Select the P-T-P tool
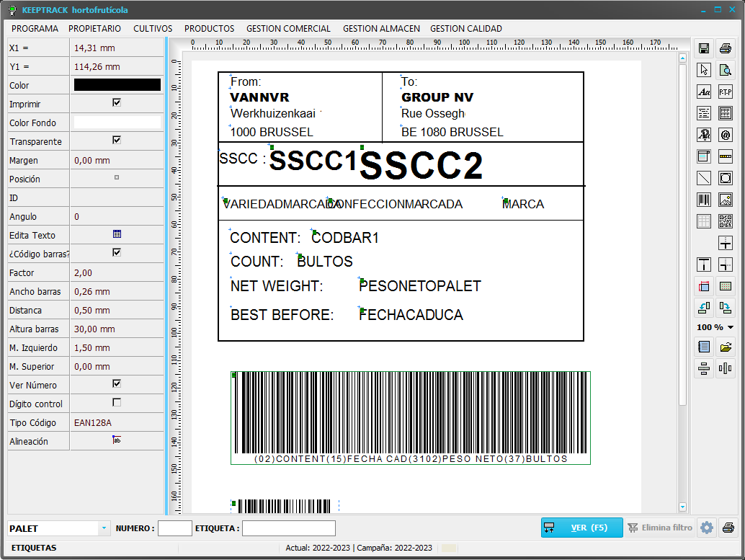The image size is (745, 560). [725, 92]
